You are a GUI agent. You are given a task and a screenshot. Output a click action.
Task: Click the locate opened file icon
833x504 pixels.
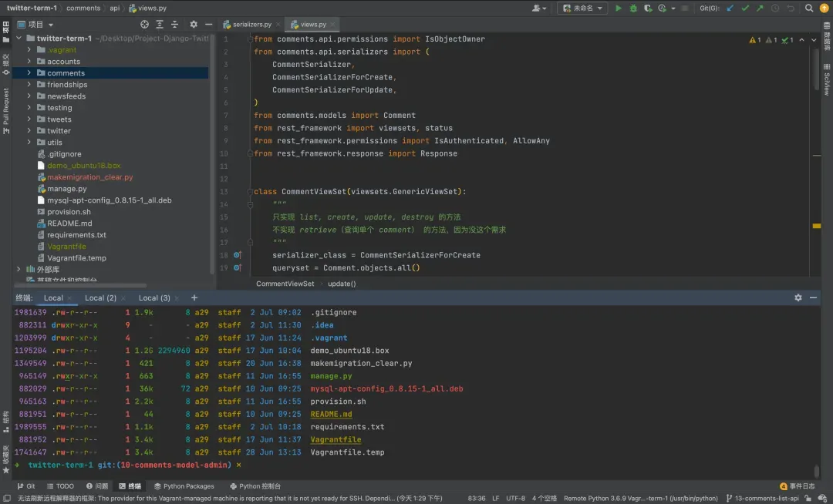click(x=144, y=25)
